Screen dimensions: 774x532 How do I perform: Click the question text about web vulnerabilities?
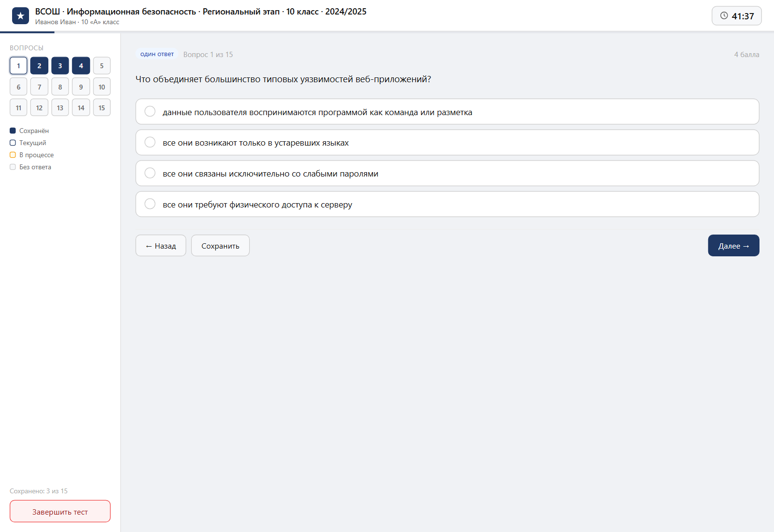coord(283,79)
